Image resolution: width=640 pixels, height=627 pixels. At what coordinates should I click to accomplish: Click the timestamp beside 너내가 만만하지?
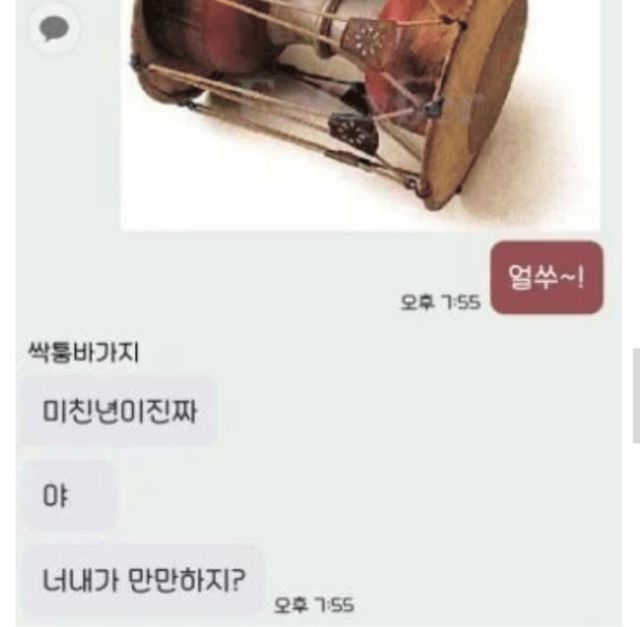pos(313,605)
